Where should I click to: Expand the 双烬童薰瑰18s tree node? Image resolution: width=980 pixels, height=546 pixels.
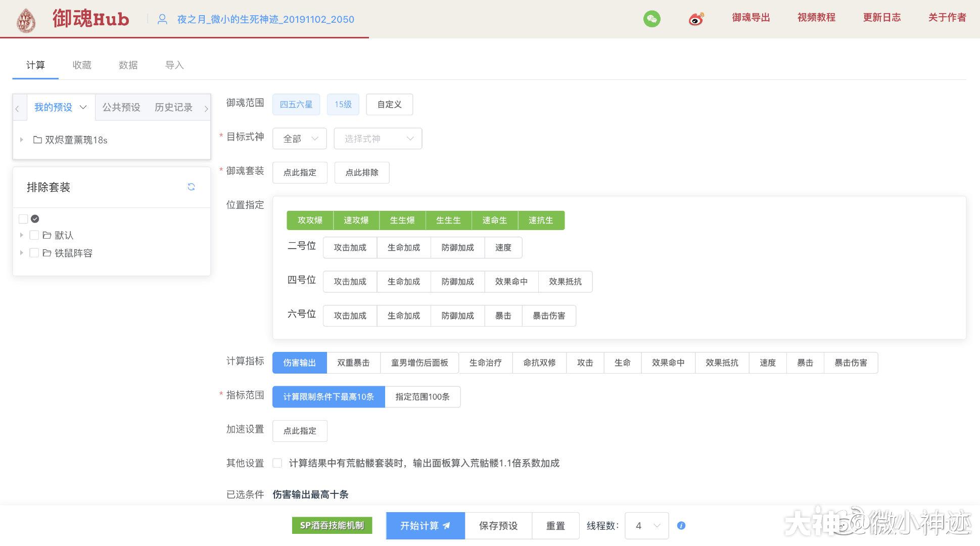tap(21, 140)
